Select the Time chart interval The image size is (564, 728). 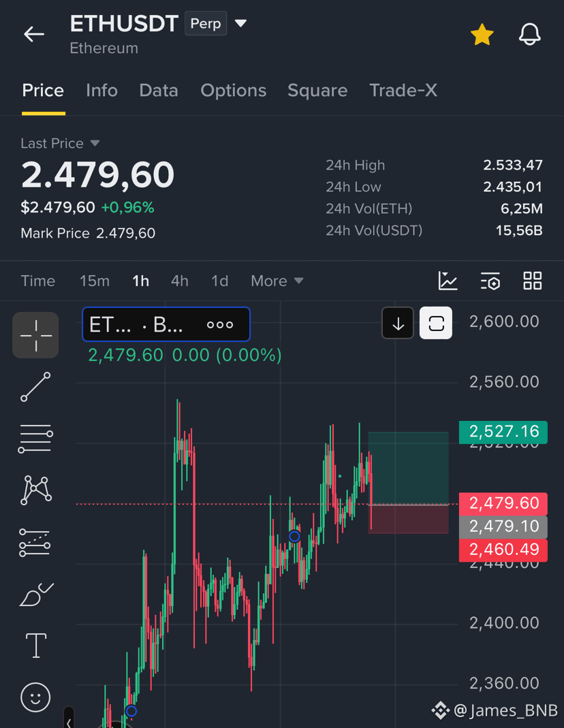pos(38,281)
